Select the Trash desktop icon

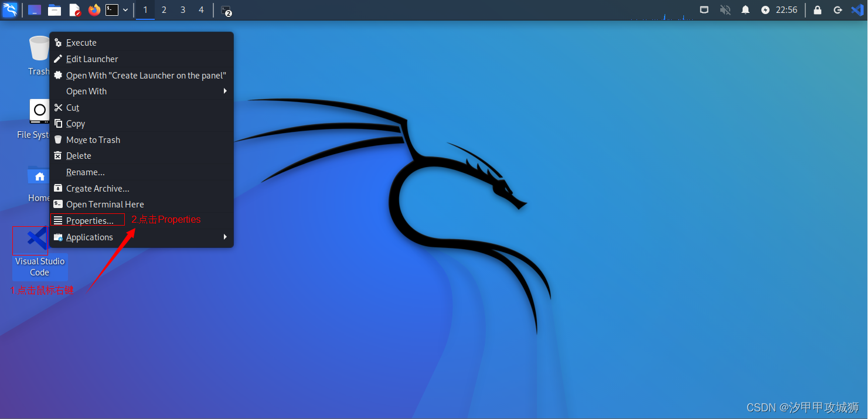tap(39, 56)
